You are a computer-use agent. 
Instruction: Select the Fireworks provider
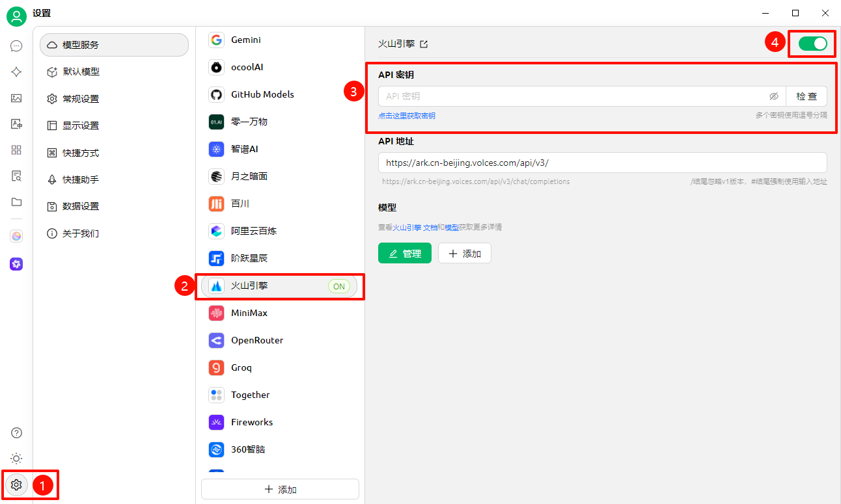click(x=280, y=422)
